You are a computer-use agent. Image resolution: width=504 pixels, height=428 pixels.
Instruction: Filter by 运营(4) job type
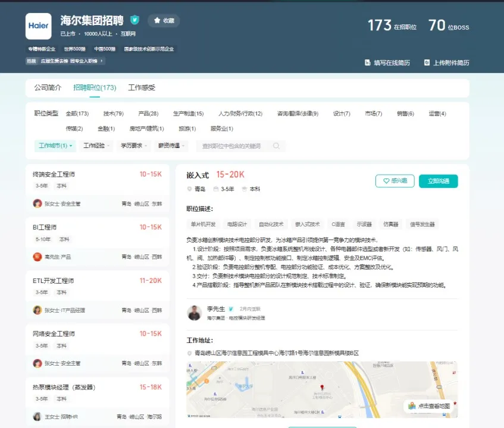(x=437, y=114)
